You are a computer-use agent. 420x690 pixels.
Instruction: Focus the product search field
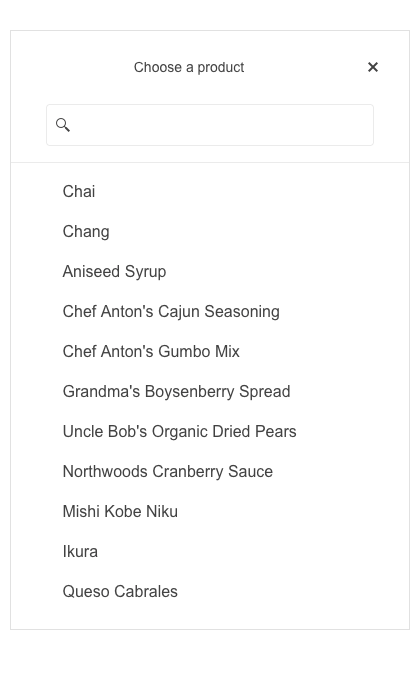(x=210, y=125)
